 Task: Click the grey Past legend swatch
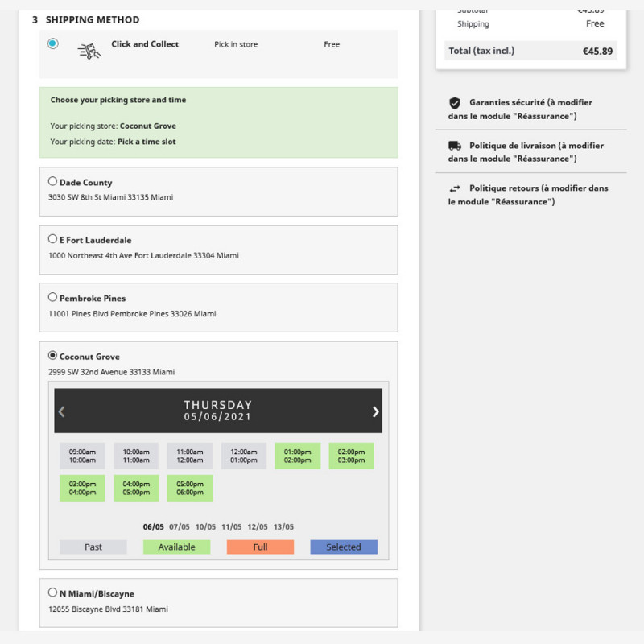coord(93,547)
